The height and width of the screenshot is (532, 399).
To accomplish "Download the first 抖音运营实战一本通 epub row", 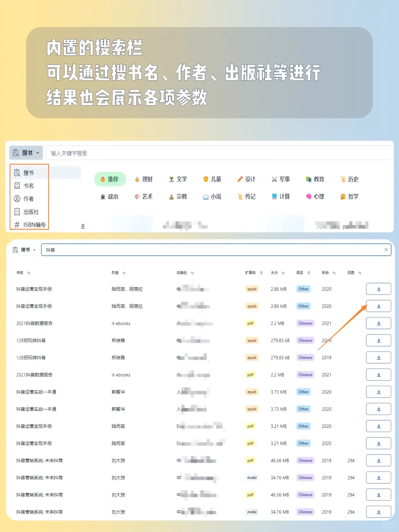I will coord(379,392).
